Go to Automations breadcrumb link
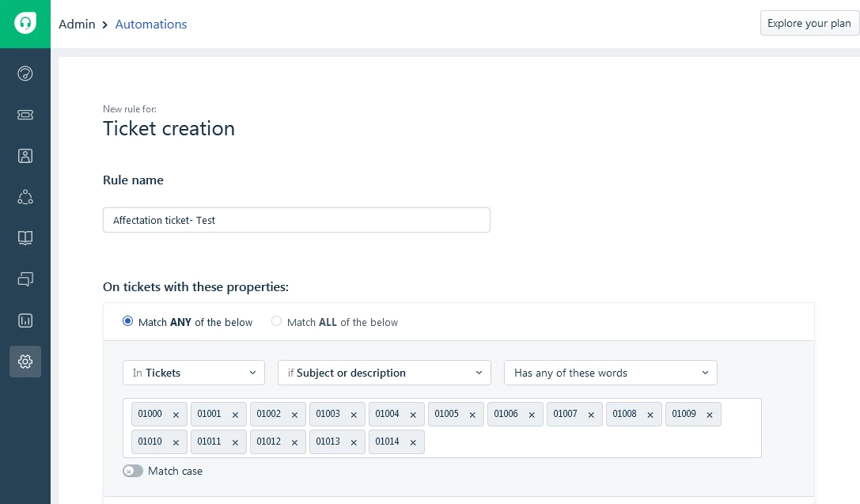This screenshot has height=504, width=860. pyautogui.click(x=151, y=24)
